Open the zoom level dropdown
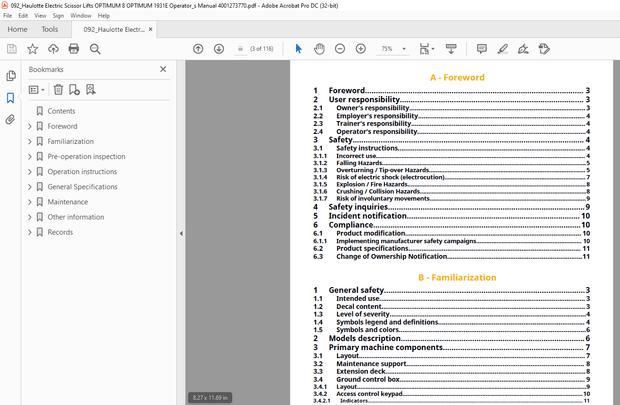Screen dimensions: 620x405 pos(404,49)
